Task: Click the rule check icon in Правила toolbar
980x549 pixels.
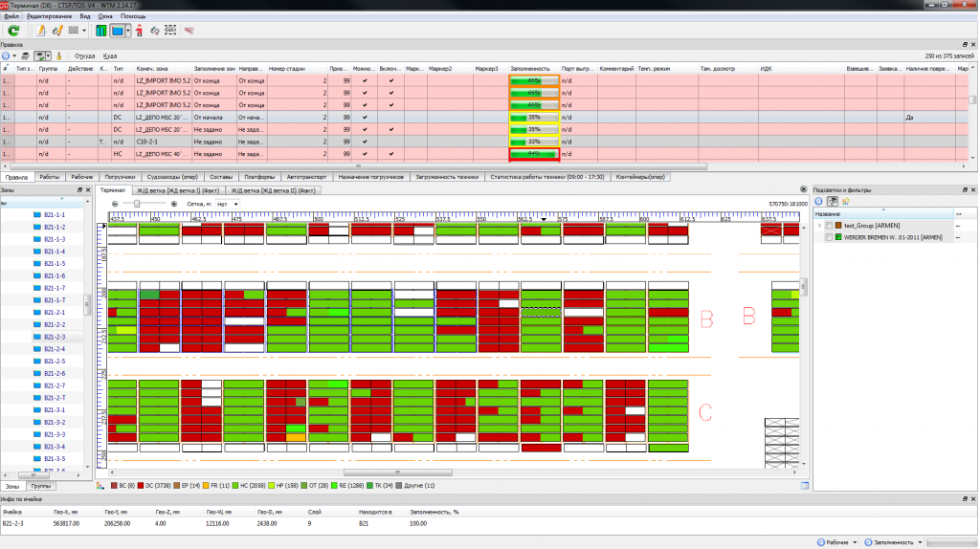Action: click(39, 56)
